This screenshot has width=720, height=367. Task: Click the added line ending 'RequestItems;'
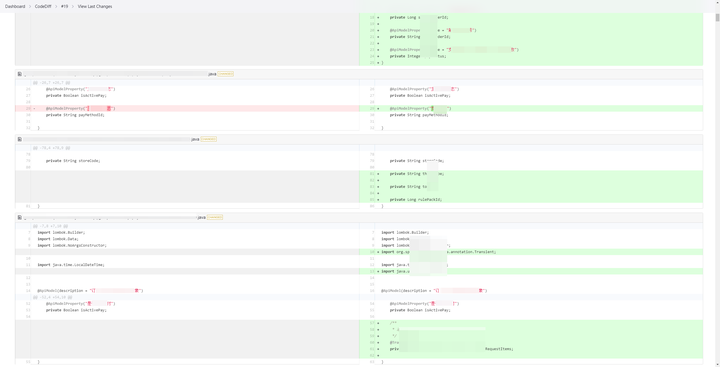[451, 349]
